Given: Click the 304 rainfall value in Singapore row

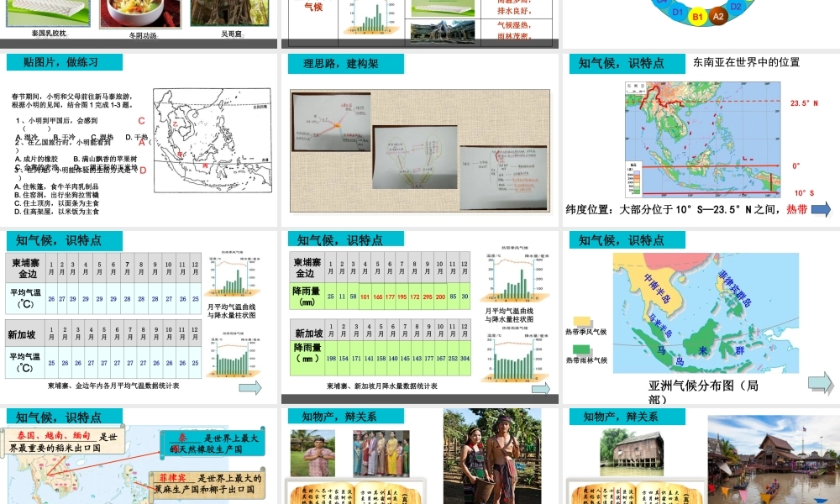Looking at the screenshot, I should coord(465,359).
